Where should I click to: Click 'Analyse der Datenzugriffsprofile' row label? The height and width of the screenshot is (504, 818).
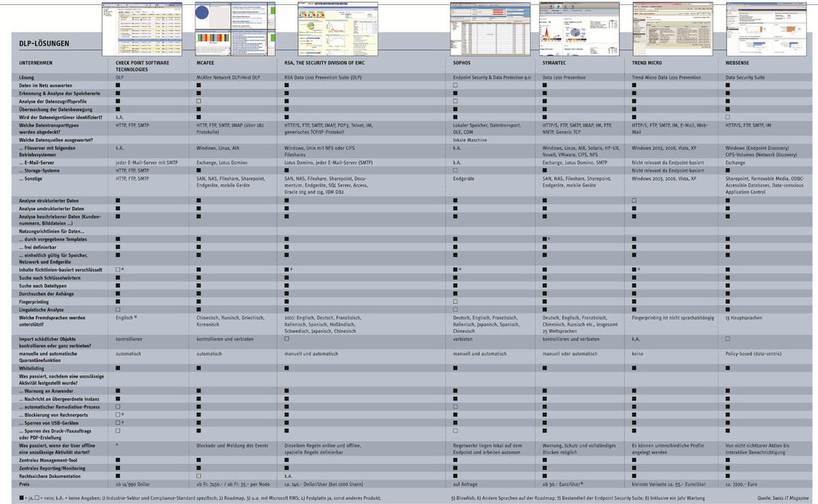click(x=53, y=101)
